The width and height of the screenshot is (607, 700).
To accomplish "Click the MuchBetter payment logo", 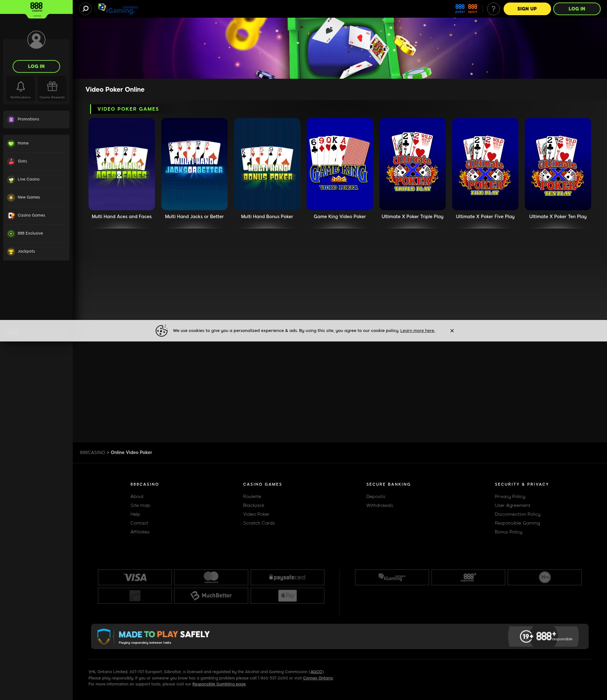I will 211,596.
